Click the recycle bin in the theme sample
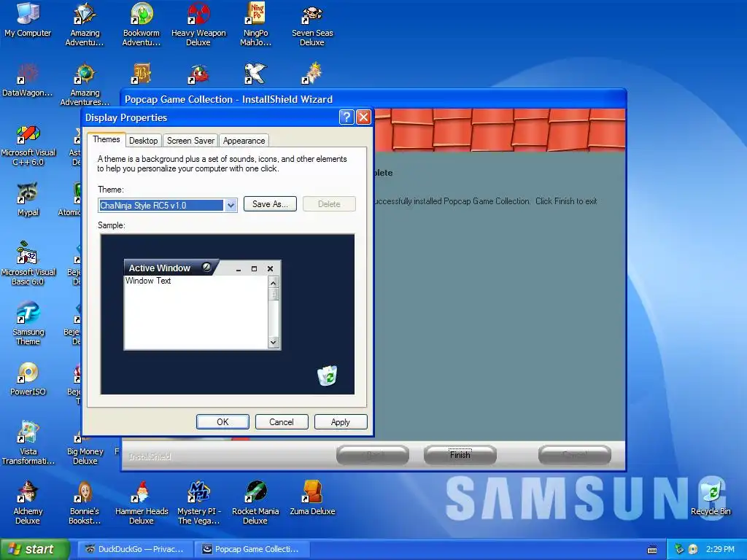Image resolution: width=747 pixels, height=560 pixels. (328, 376)
